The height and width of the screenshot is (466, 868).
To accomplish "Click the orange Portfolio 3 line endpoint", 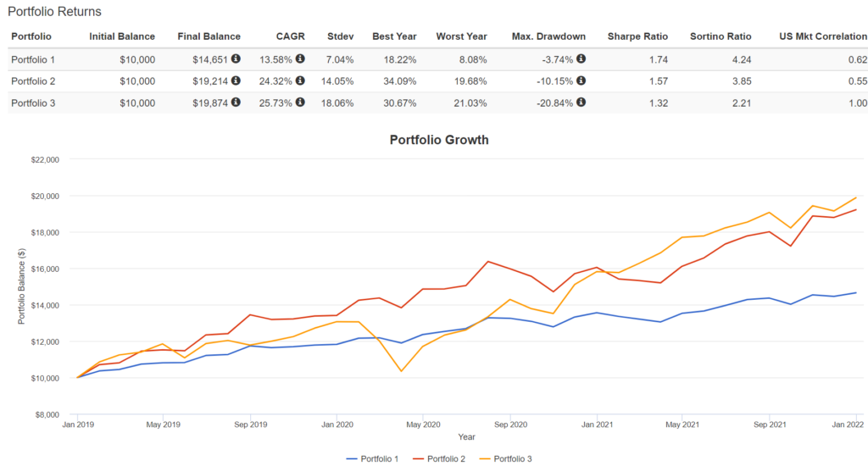I will pyautogui.click(x=856, y=197).
